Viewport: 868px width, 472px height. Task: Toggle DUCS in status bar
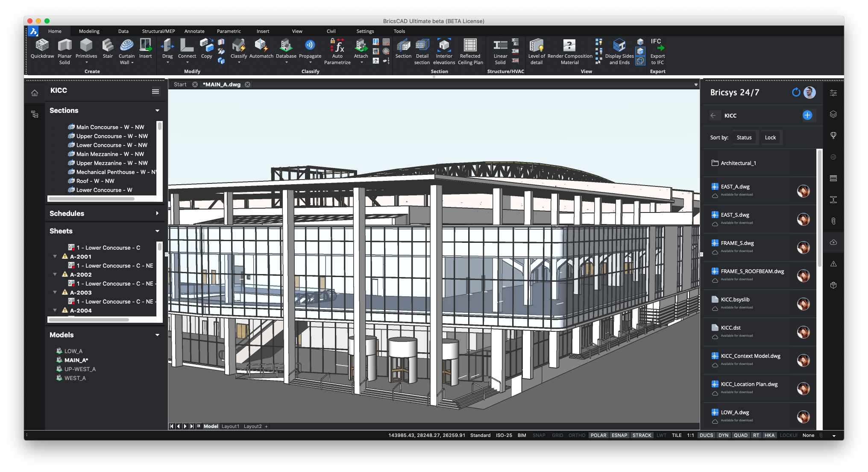pyautogui.click(x=706, y=435)
